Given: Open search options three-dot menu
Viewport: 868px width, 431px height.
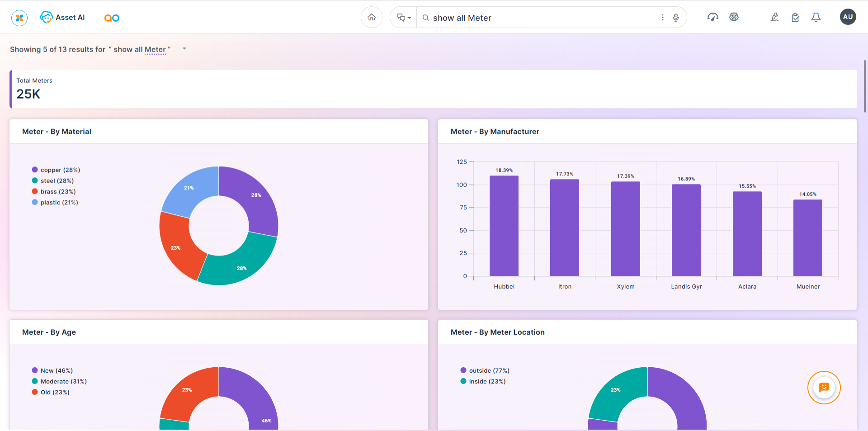Looking at the screenshot, I should click(x=663, y=18).
